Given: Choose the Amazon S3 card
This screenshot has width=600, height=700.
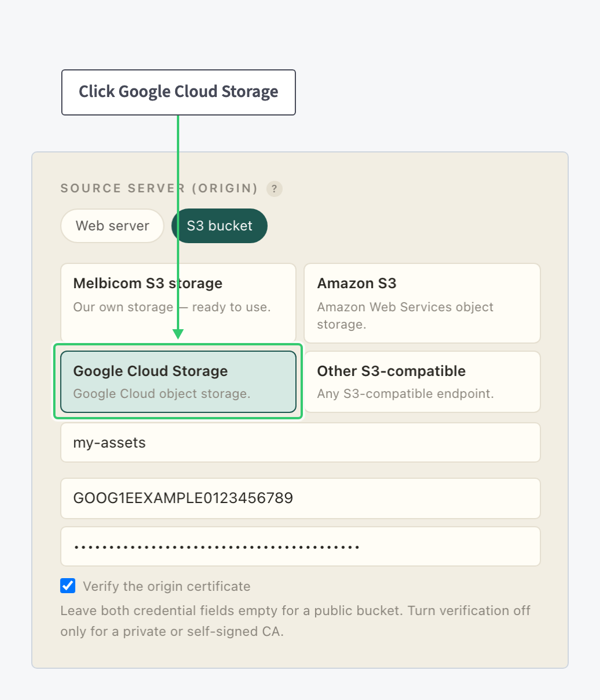Looking at the screenshot, I should click(423, 303).
